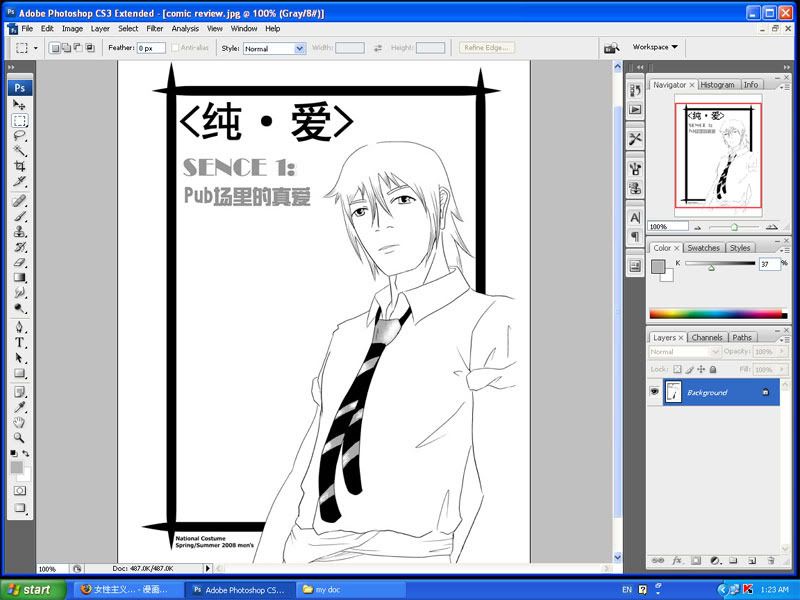Pick the Magic Wand tool
The height and width of the screenshot is (600, 800).
[x=19, y=151]
